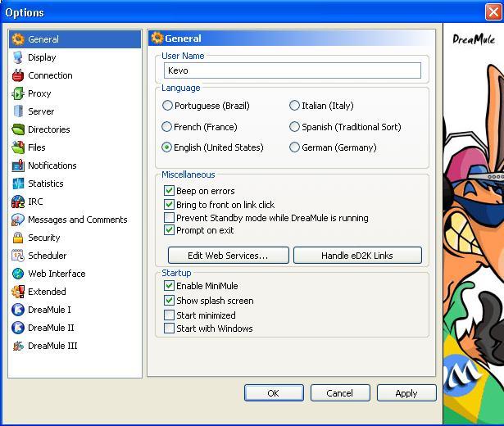
Task: Click the Extended gear icon
Action: (18, 292)
